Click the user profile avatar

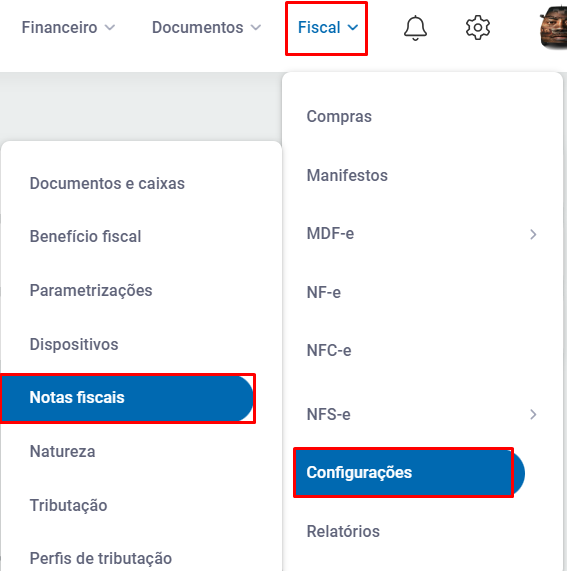click(554, 28)
